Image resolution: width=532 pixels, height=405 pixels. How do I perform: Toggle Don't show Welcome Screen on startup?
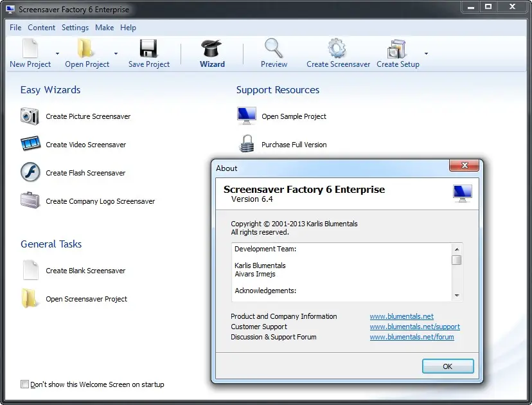24,384
